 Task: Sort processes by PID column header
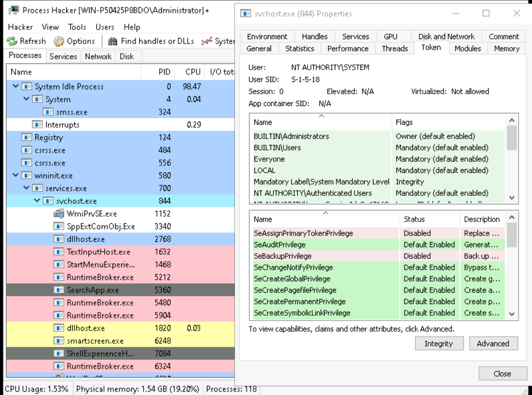158,72
